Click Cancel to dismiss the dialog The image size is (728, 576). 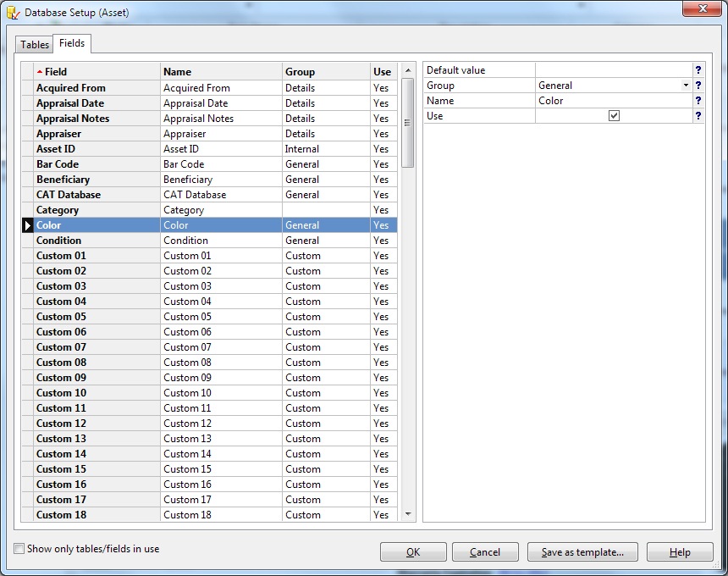click(x=485, y=551)
